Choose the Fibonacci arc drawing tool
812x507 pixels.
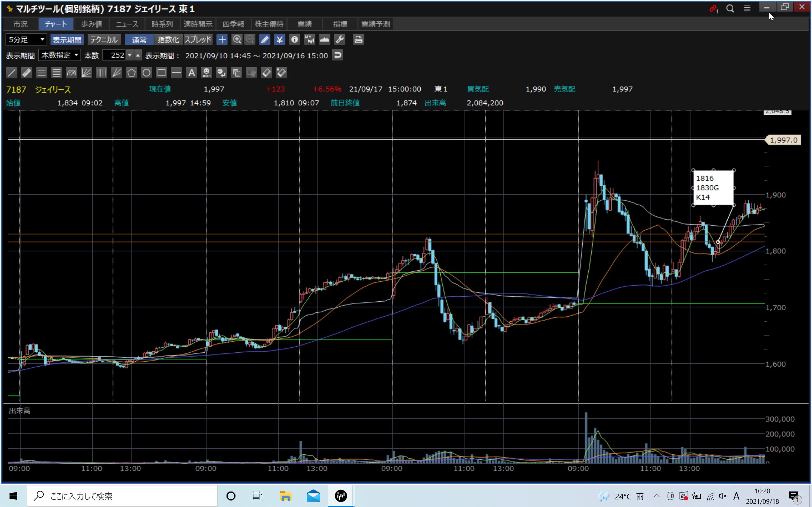tap(71, 73)
